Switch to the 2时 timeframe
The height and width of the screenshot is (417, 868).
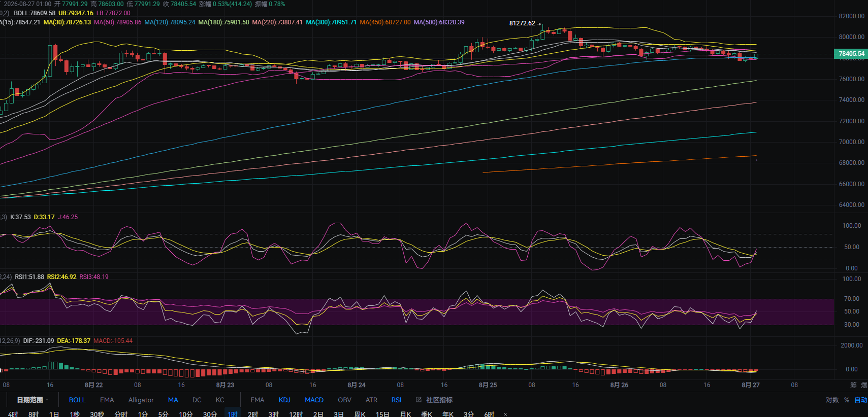(253, 414)
